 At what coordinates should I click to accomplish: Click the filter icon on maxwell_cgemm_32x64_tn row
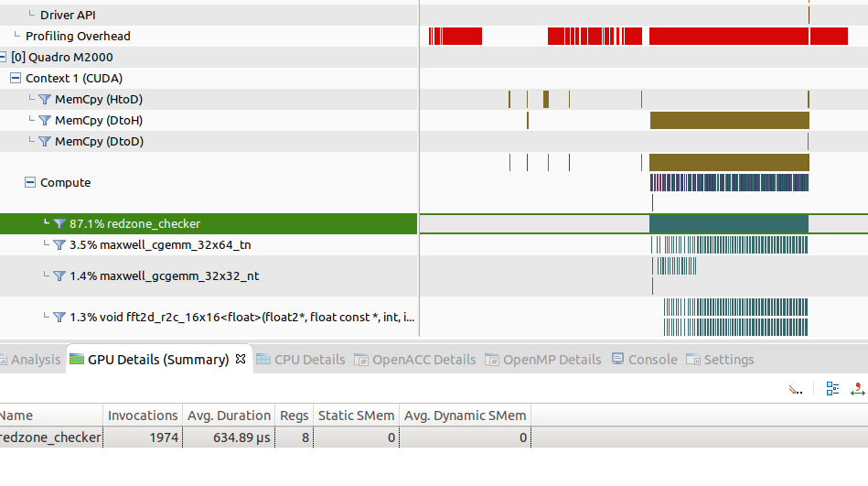(x=59, y=244)
